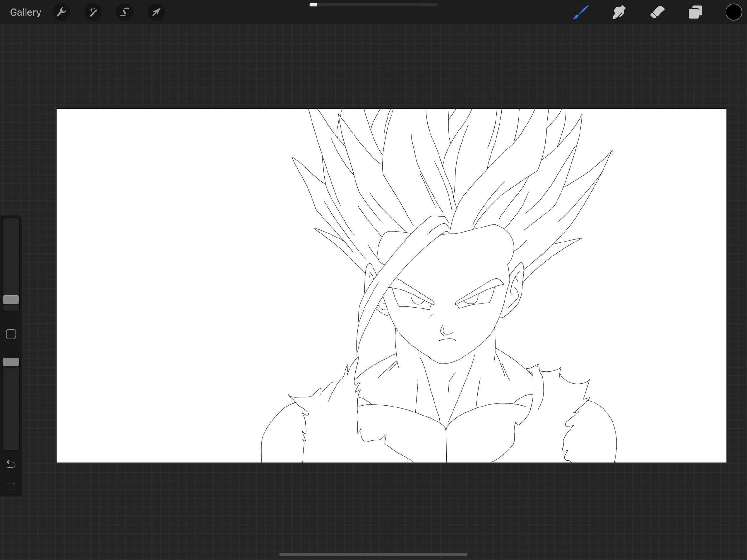Viewport: 747px width, 560px height.
Task: Click the brush opacity slider handle
Action: [x=11, y=362]
